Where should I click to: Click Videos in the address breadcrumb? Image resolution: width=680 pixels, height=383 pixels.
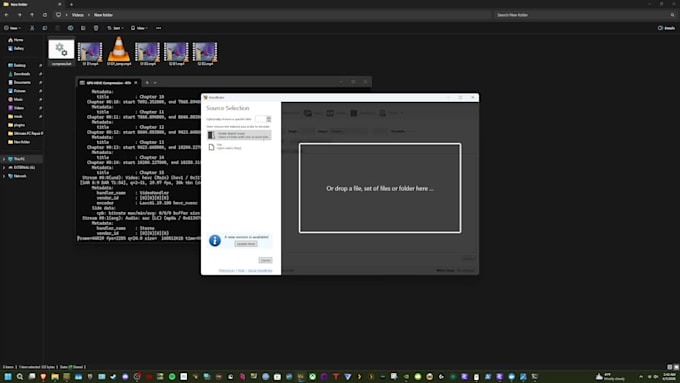coord(78,15)
